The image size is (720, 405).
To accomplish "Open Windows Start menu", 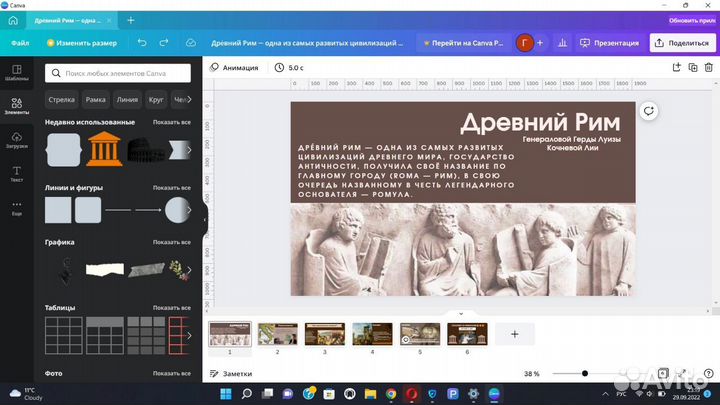I will coord(226,394).
